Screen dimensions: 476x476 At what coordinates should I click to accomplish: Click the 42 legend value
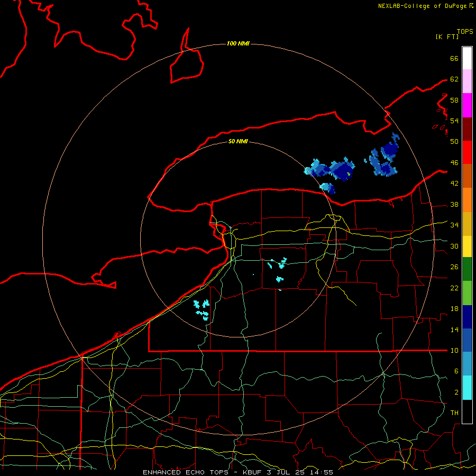(454, 184)
